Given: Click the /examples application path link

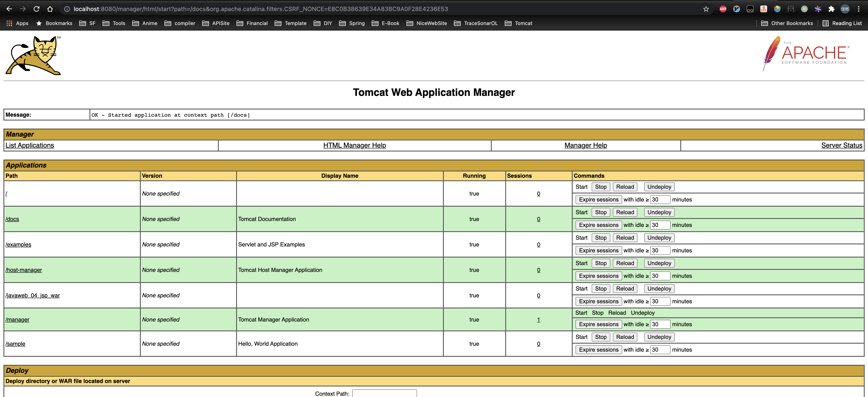Looking at the screenshot, I should [x=18, y=244].
